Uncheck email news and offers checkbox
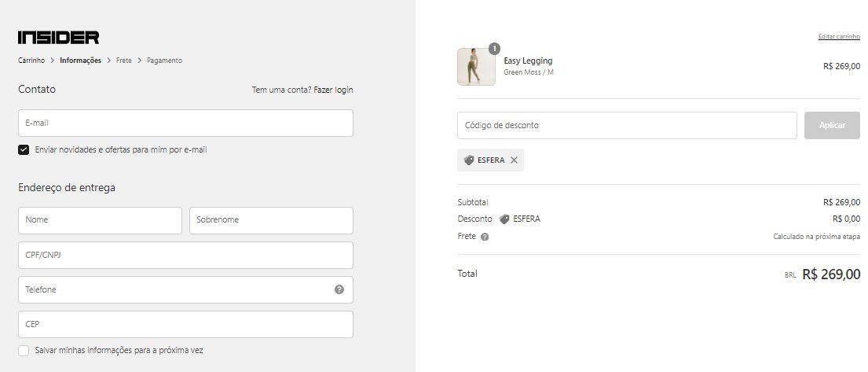The width and height of the screenshot is (868, 372). point(24,149)
